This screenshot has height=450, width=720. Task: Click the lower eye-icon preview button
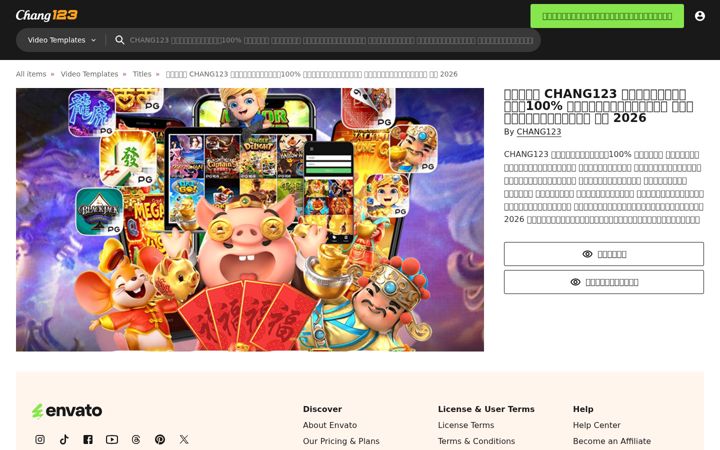(603, 282)
